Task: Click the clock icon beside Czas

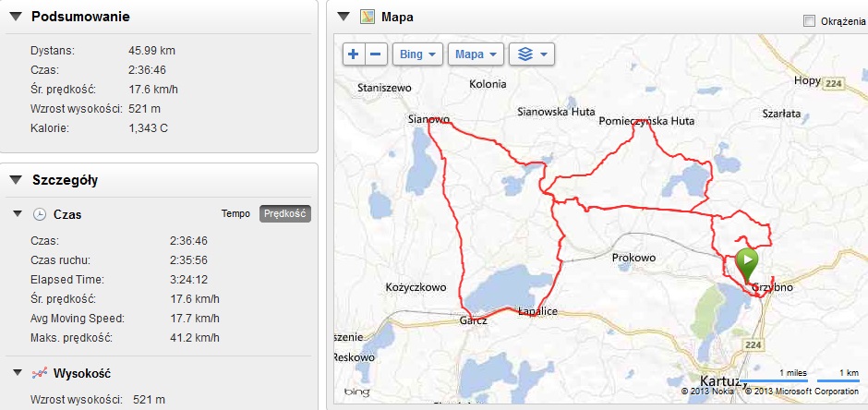Action: (x=40, y=214)
